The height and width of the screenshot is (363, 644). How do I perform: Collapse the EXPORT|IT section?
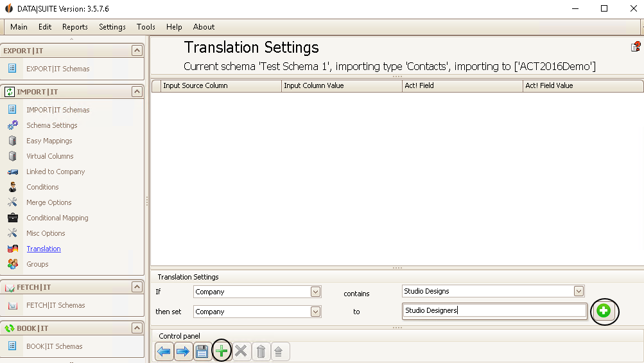tap(137, 50)
